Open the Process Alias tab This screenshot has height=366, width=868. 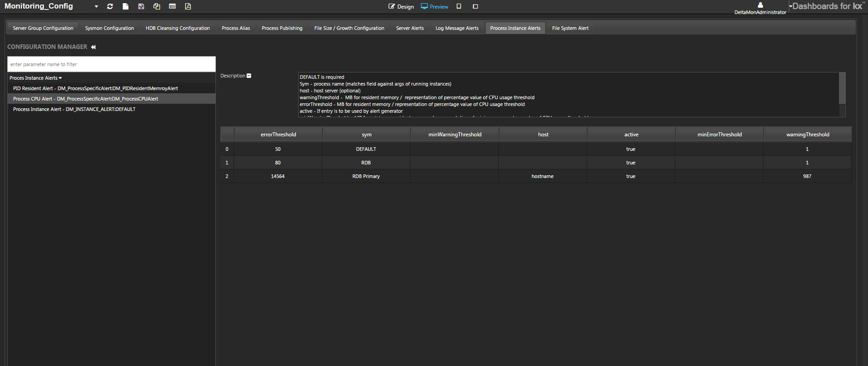click(236, 28)
